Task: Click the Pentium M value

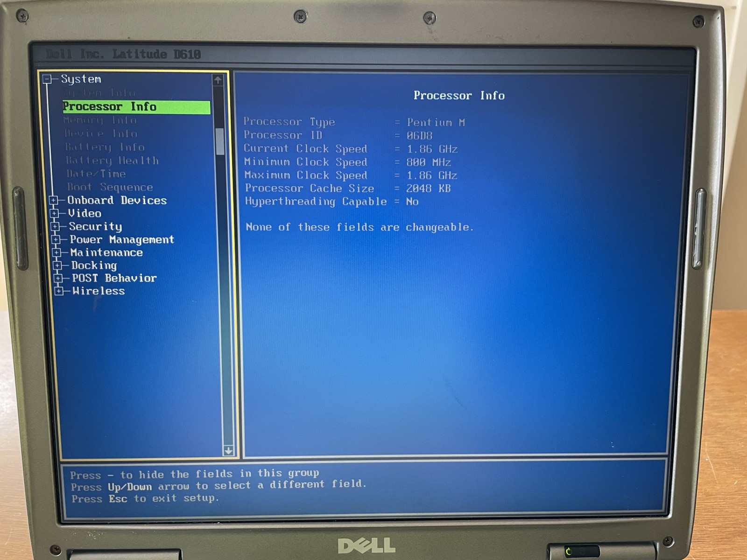Action: [436, 122]
